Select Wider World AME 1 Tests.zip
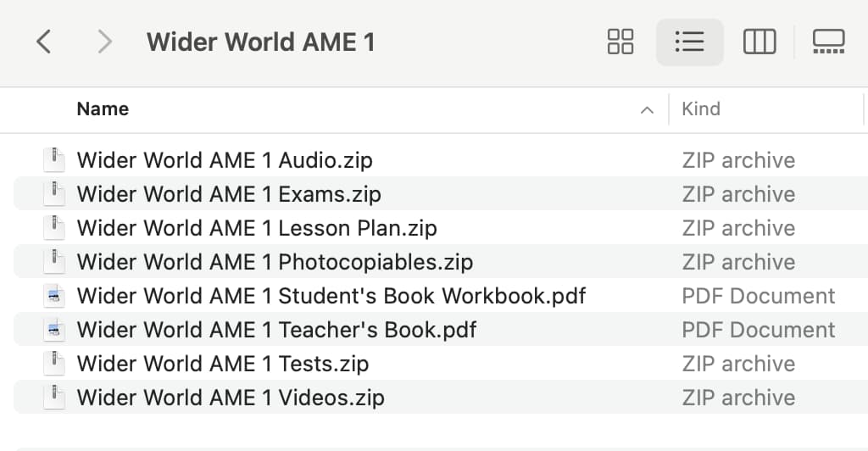 (x=441, y=363)
